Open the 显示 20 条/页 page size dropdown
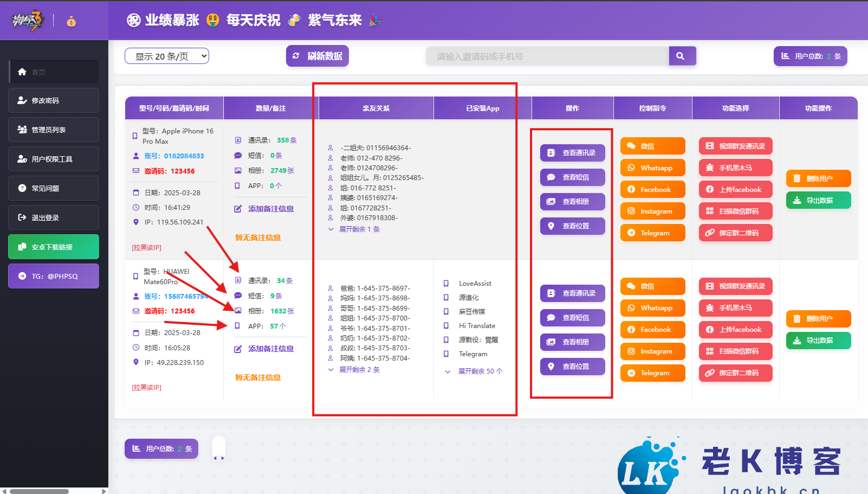 click(166, 56)
